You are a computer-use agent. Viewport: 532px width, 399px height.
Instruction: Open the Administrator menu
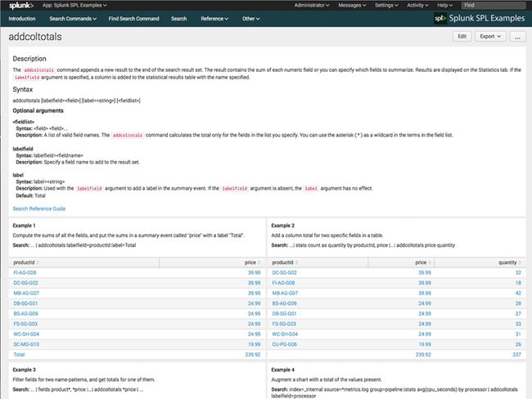312,6
